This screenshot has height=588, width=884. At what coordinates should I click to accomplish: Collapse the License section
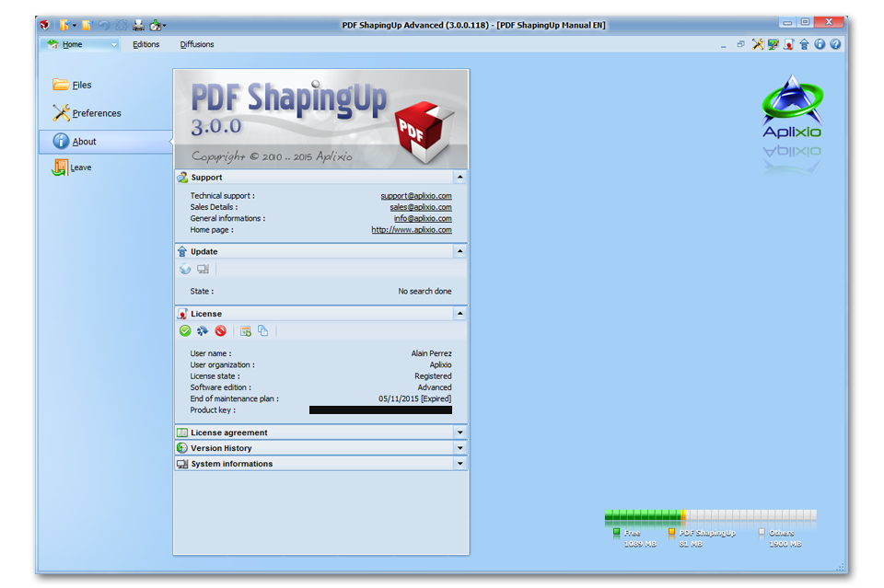[x=460, y=313]
